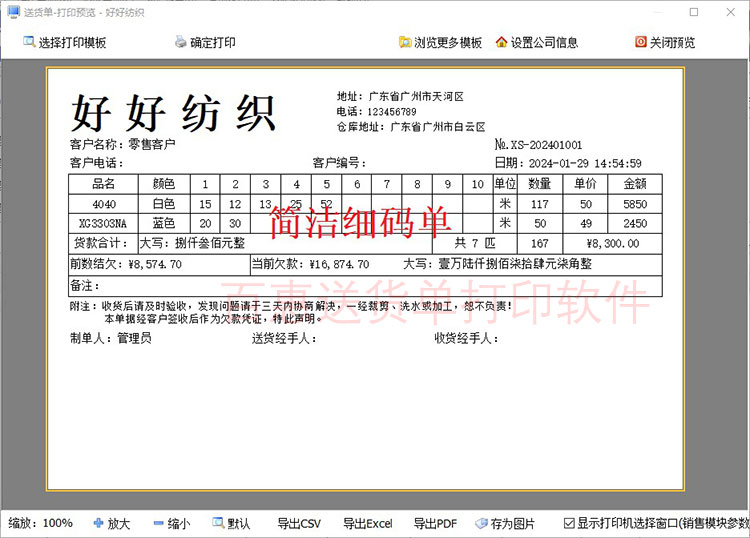Toggle the 显示打印机选择窗口 checkbox

[569, 523]
